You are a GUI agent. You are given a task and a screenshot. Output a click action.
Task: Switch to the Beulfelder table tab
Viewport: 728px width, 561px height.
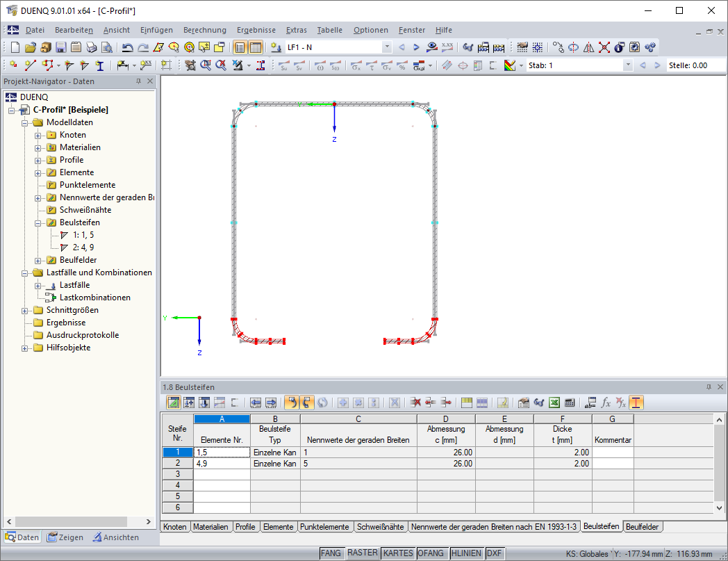pyautogui.click(x=642, y=527)
